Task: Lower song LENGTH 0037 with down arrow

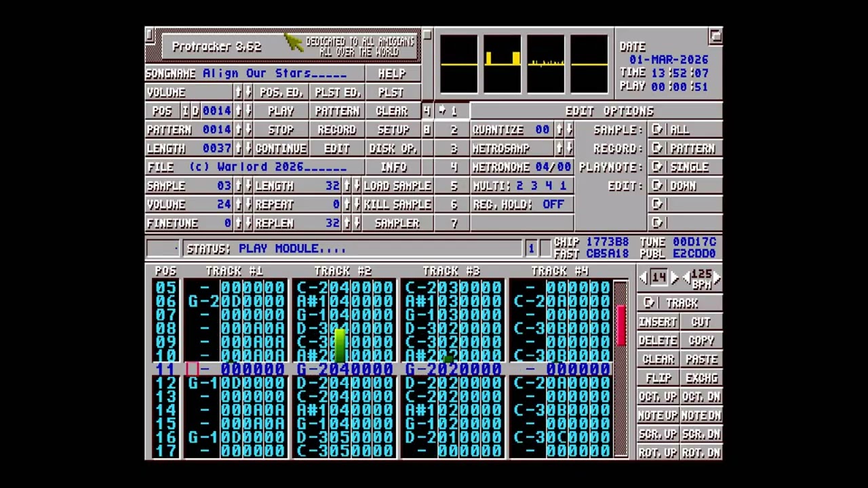Action: pos(248,148)
